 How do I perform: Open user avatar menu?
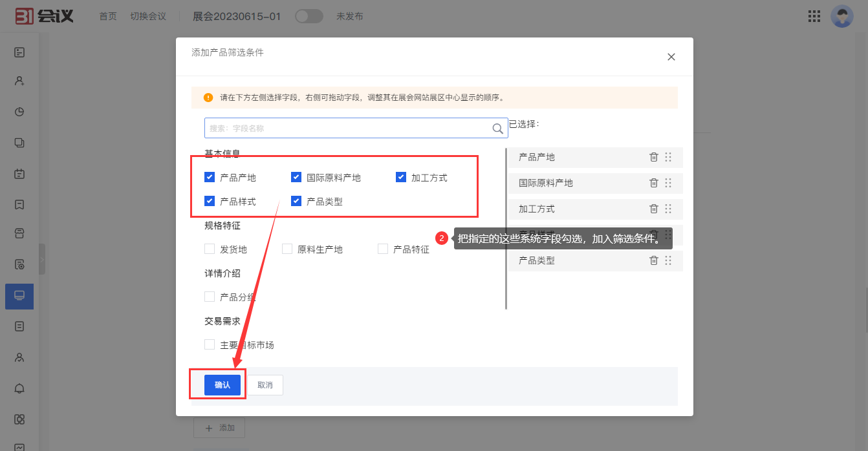click(x=841, y=16)
